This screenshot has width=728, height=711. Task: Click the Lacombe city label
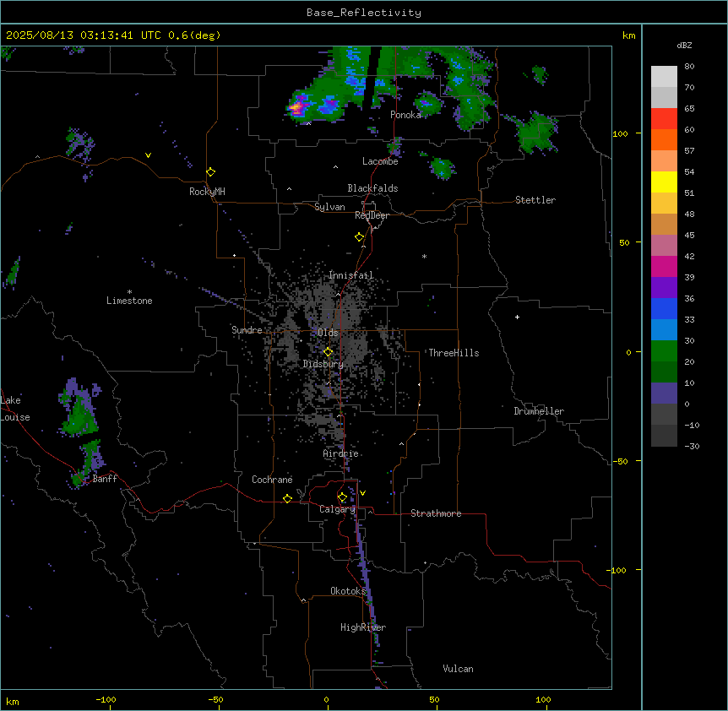pos(380,161)
